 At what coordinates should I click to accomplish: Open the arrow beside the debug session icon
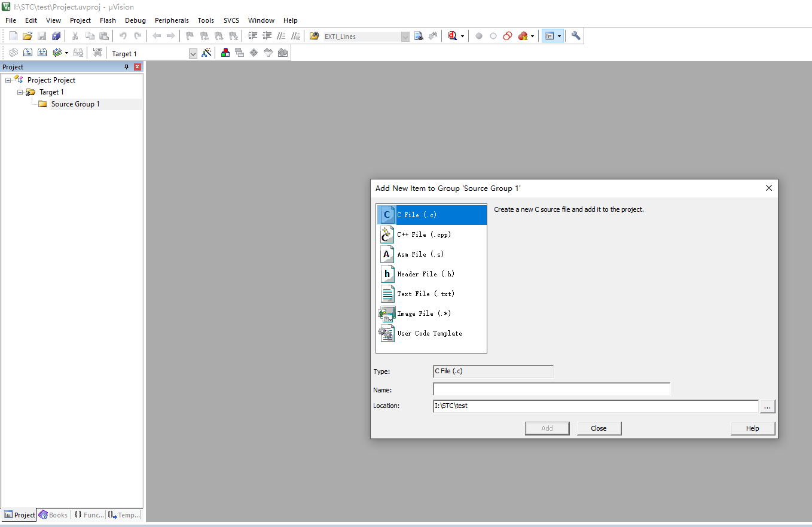click(462, 36)
